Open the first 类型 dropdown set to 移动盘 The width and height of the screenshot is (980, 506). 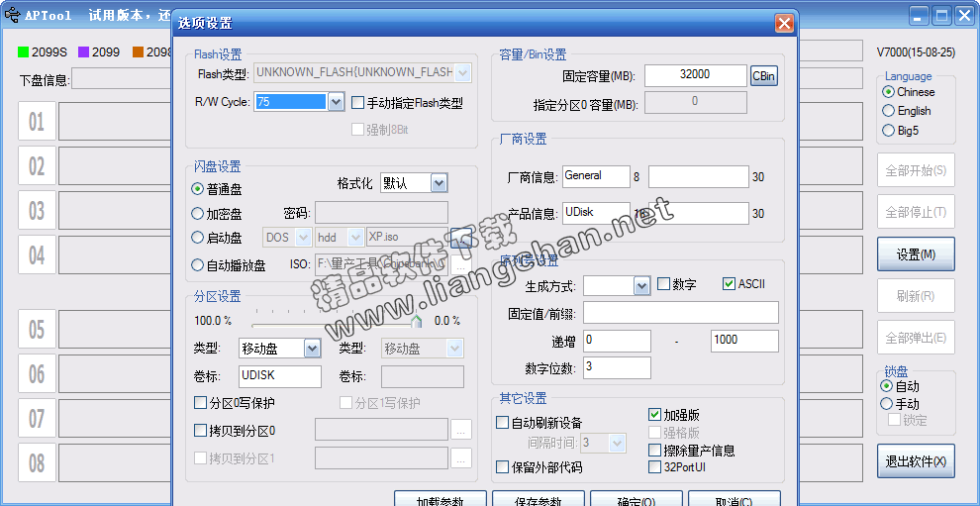312,349
